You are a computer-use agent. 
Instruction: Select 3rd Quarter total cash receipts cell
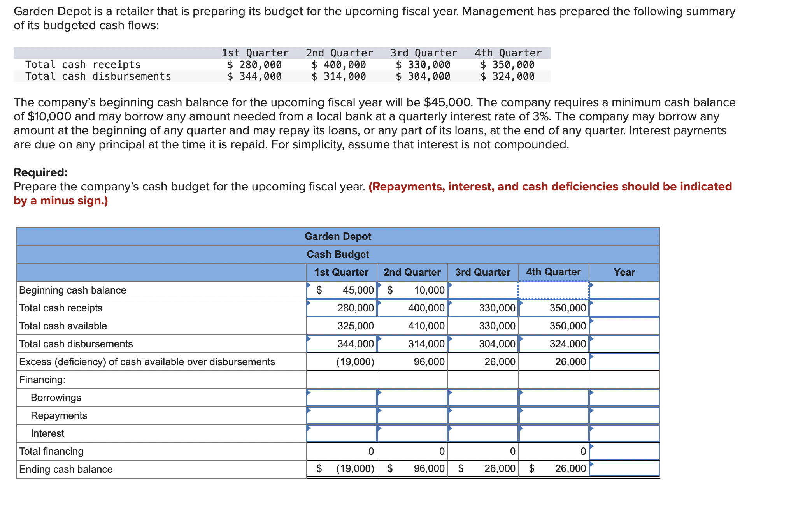pos(483,308)
